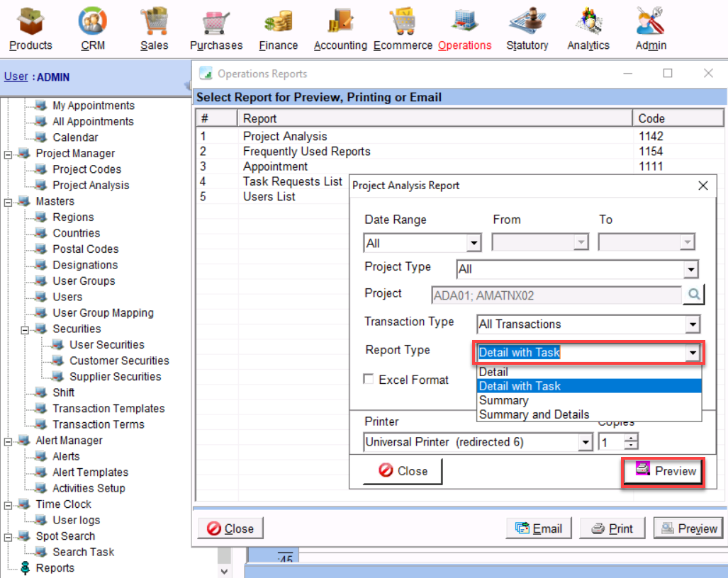Enable the Excel Format checkbox
The image size is (728, 578).
[x=369, y=380]
